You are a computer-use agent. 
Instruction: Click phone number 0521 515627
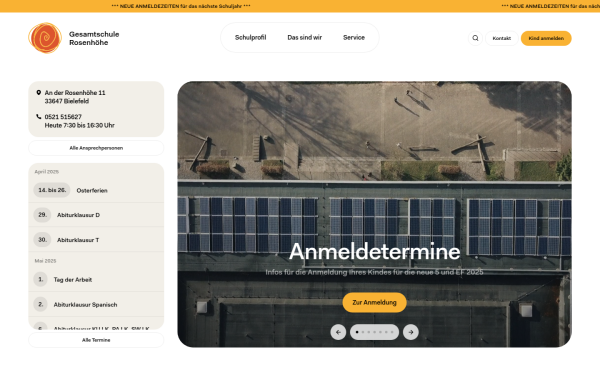63,117
